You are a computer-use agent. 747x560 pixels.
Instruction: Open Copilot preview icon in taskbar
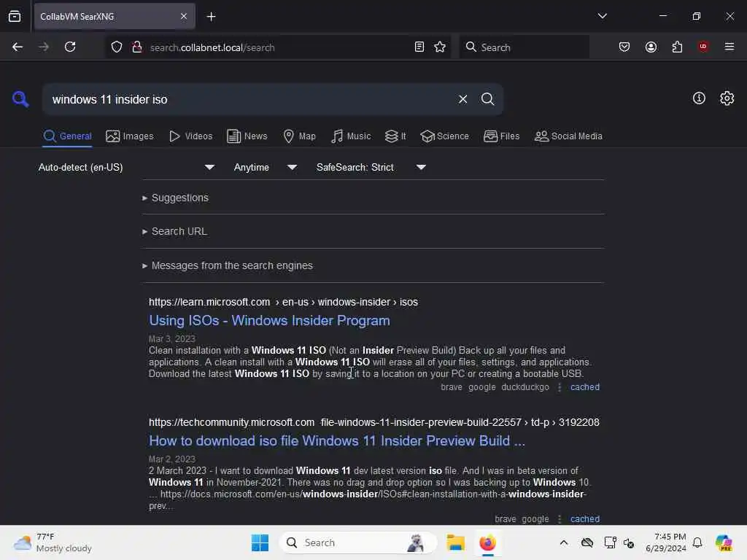click(724, 542)
